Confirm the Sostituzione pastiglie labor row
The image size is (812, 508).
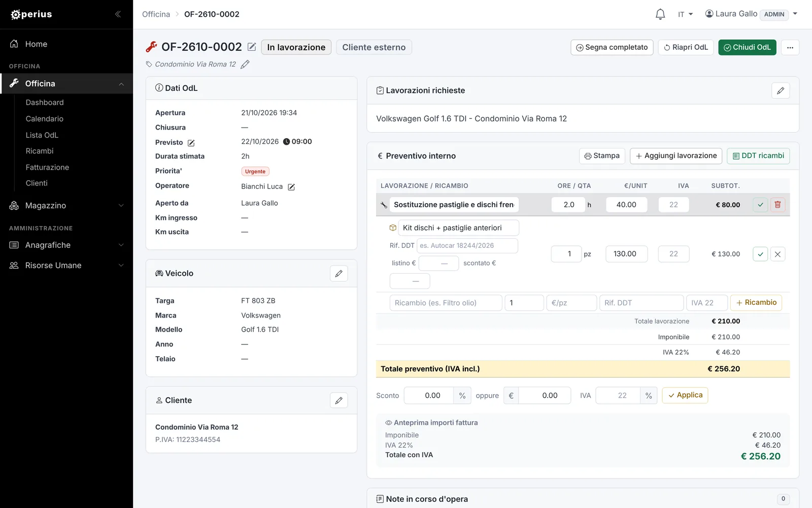760,205
